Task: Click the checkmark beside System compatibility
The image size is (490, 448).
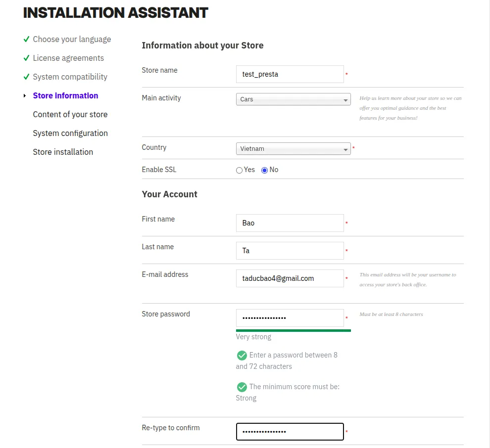Action: coord(27,77)
